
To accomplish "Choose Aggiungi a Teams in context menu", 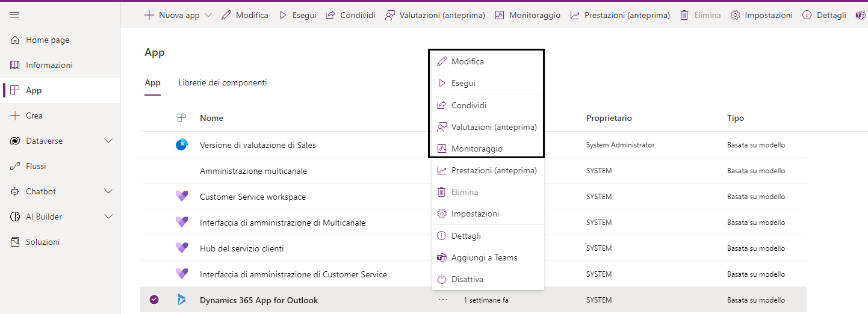I will 488,257.
